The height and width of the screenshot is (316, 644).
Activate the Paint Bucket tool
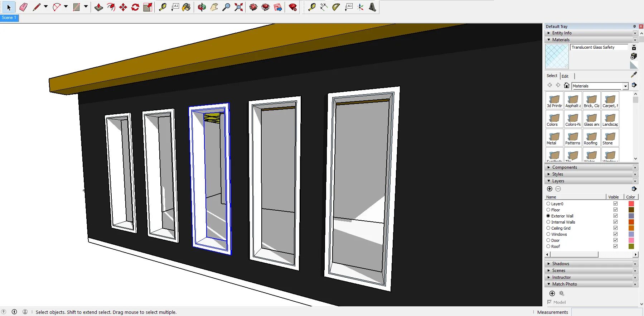(187, 7)
